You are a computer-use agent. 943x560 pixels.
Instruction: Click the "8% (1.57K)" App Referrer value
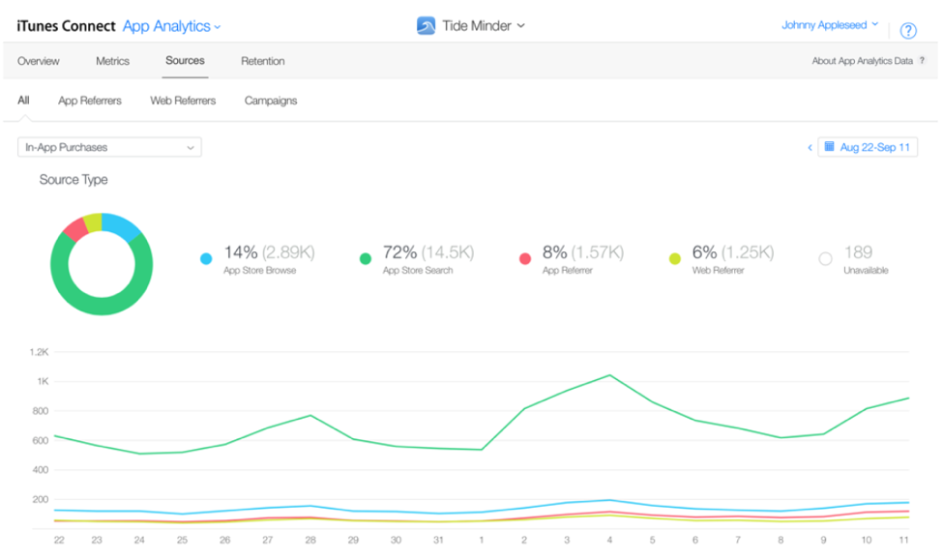pyautogui.click(x=583, y=252)
